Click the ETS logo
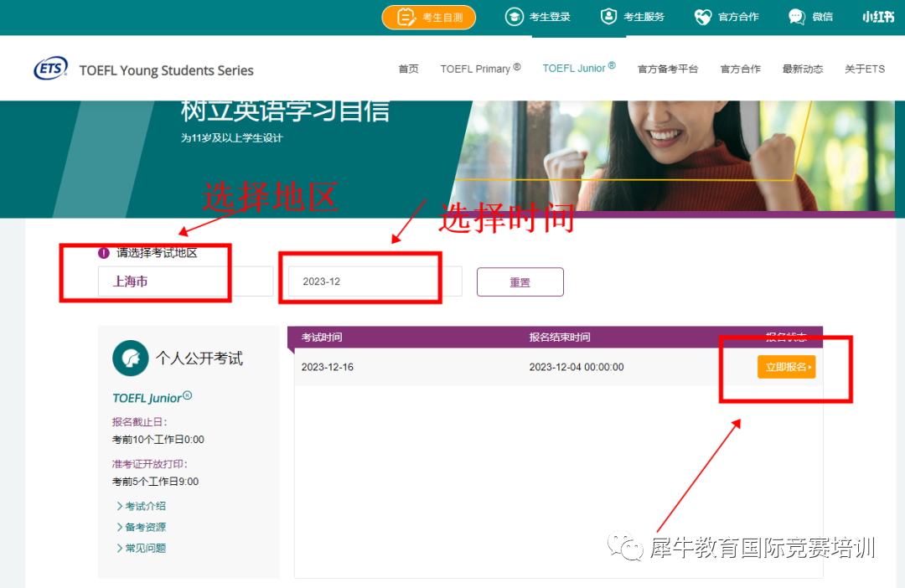 coord(51,69)
